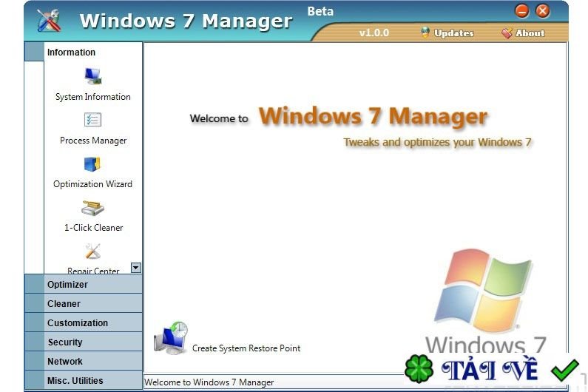
Task: Select the Security section
Action: pyautogui.click(x=84, y=342)
